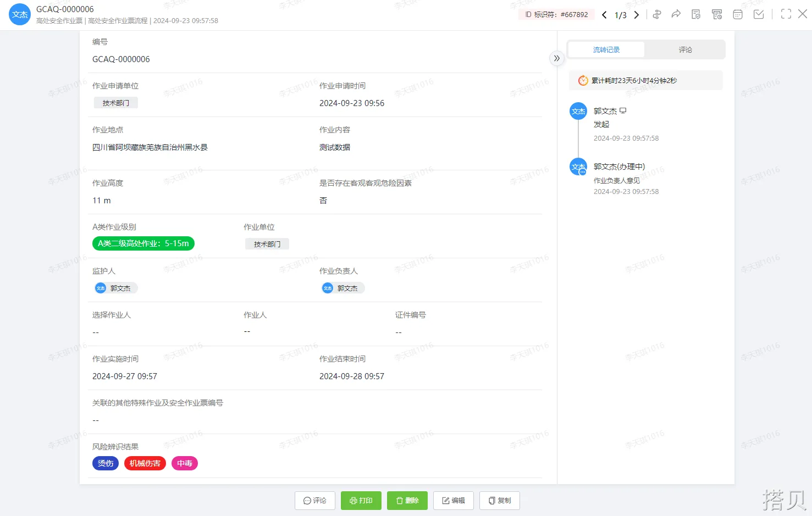This screenshot has height=516, width=812.
Task: Go to next record arrow
Action: [x=637, y=15]
